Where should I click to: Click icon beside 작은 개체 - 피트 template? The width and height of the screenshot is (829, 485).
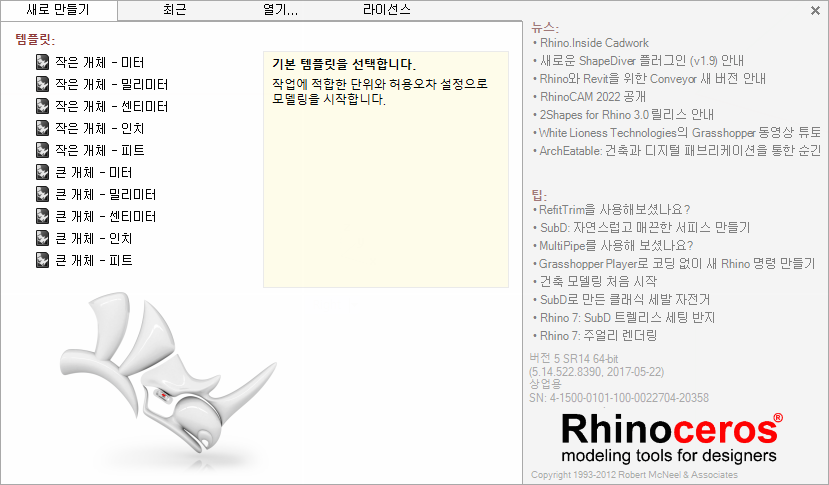pyautogui.click(x=42, y=150)
